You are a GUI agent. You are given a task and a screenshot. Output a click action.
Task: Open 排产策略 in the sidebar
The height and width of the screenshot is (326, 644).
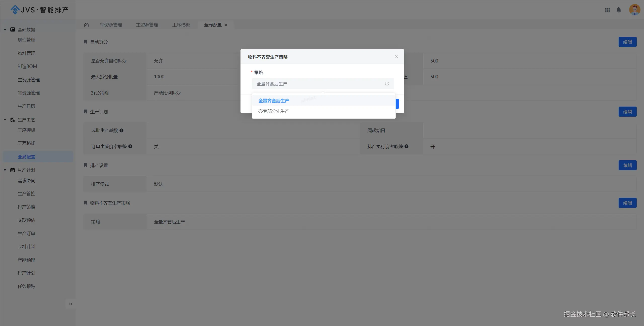(26, 207)
